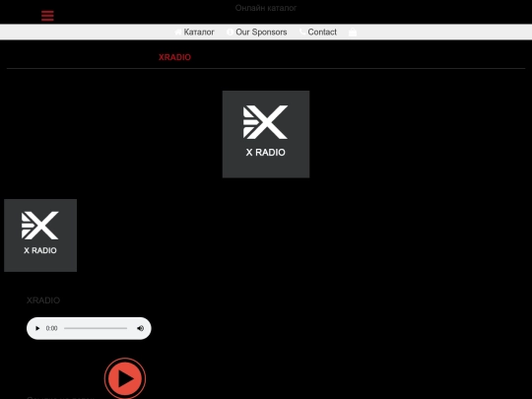Click the red XRADIO heading link
This screenshot has height=399, width=532.
click(174, 57)
